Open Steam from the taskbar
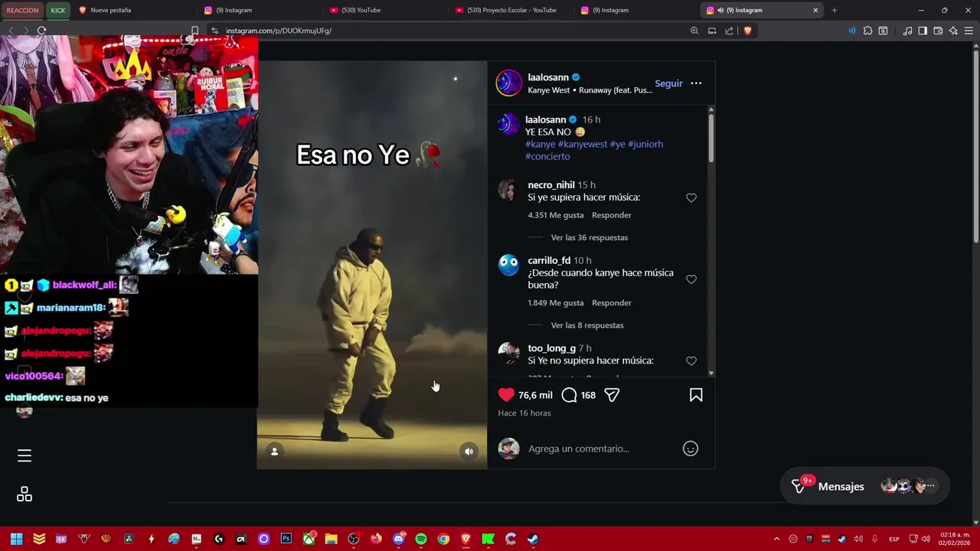 (533, 539)
